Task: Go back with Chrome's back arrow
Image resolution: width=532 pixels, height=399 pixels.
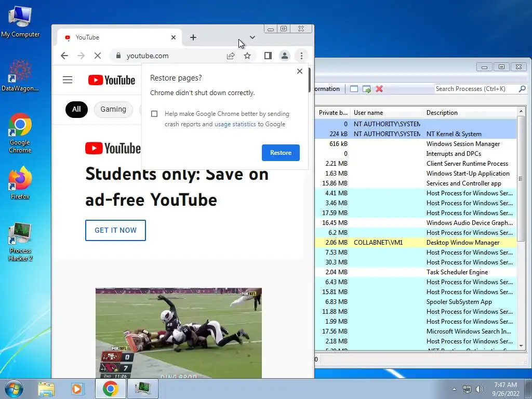Action: [64, 56]
